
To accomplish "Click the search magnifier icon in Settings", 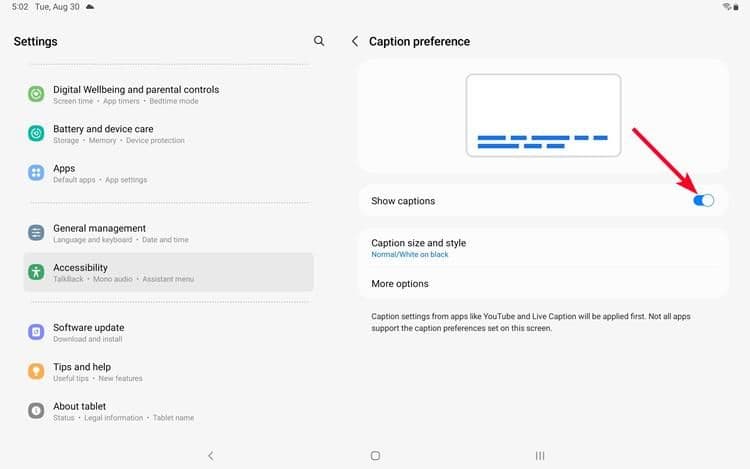I will pos(319,41).
